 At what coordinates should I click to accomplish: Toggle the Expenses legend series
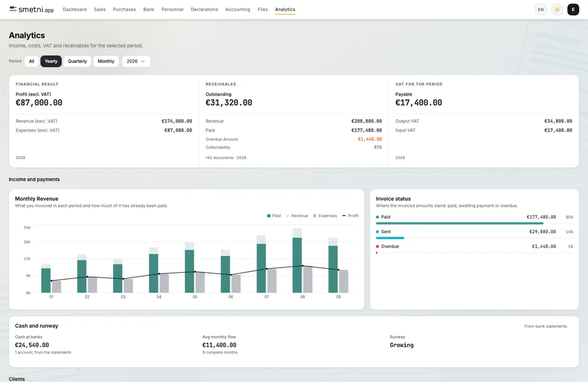[x=325, y=215]
